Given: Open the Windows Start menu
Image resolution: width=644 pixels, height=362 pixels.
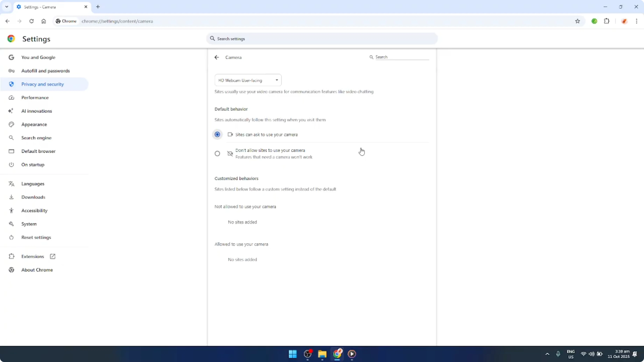Looking at the screenshot, I should [x=292, y=354].
